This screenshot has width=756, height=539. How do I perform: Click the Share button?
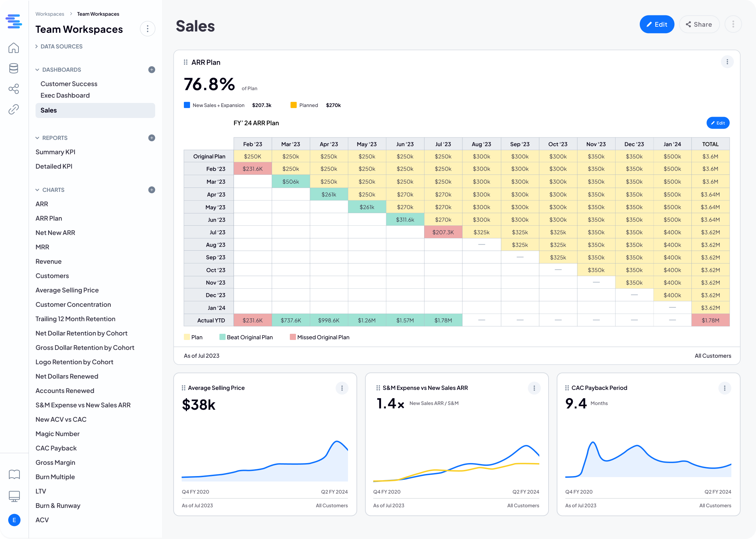click(x=699, y=24)
